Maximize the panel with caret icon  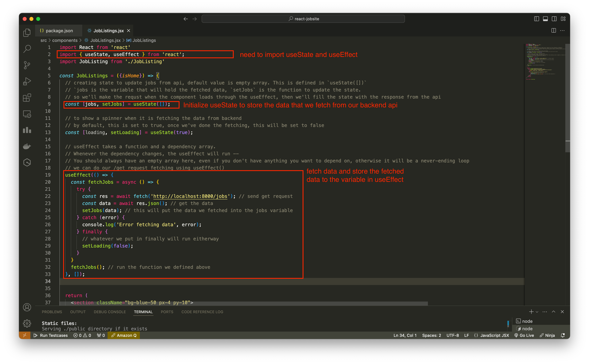coord(554,312)
